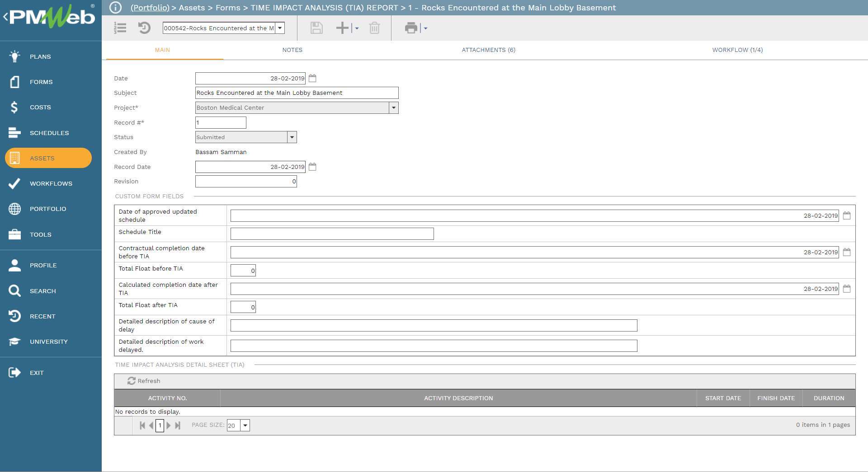Click the add new record plus icon
868x472 pixels.
tap(342, 28)
